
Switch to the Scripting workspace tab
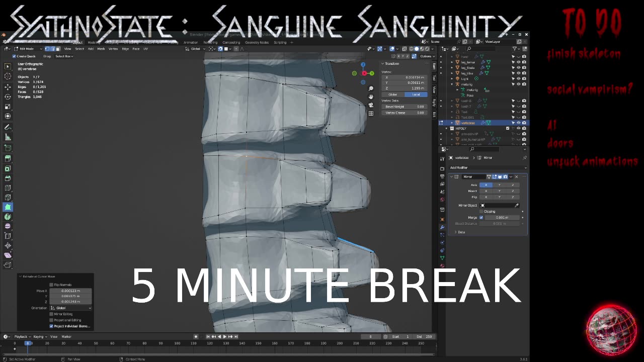[x=280, y=42]
